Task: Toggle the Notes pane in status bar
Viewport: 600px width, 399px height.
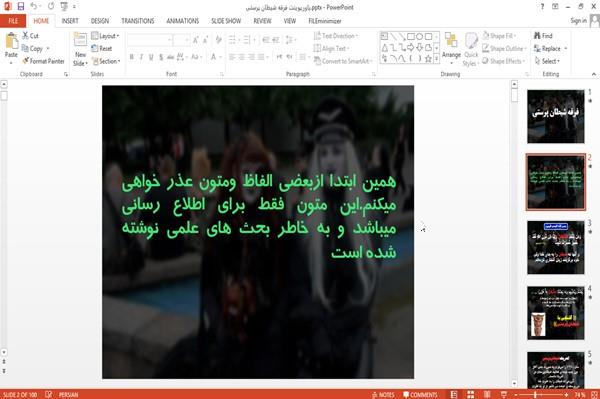Action: [383, 394]
